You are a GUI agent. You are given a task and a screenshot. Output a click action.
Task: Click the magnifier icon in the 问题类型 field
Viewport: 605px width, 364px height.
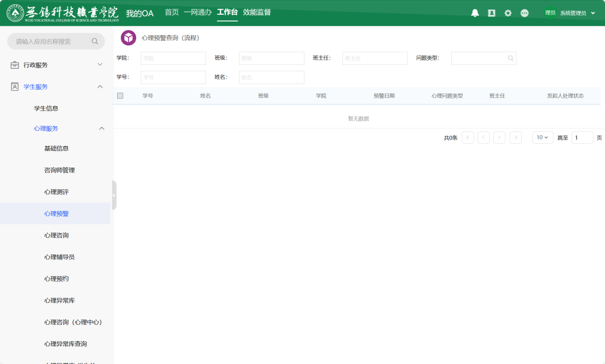pyautogui.click(x=510, y=58)
